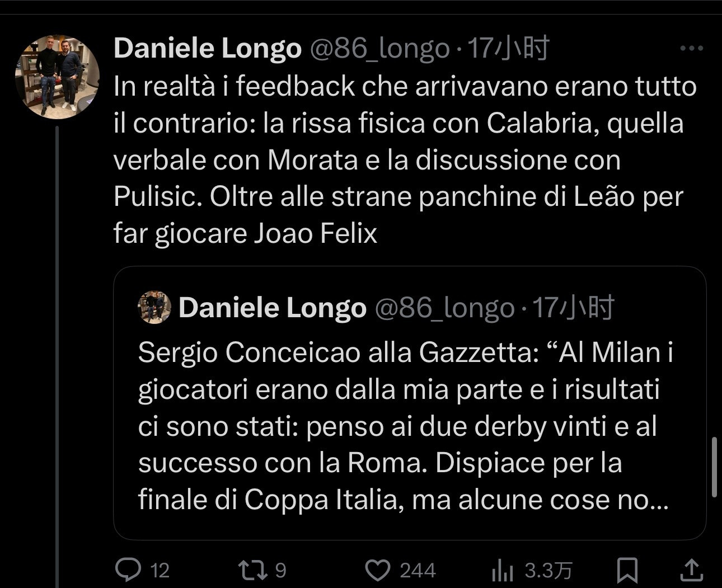Click the like count 244

click(x=418, y=570)
